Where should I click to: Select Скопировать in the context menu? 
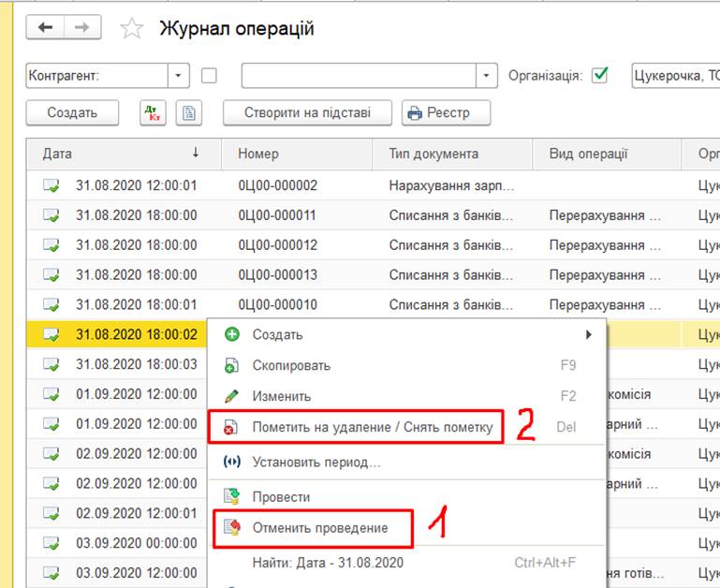point(291,365)
